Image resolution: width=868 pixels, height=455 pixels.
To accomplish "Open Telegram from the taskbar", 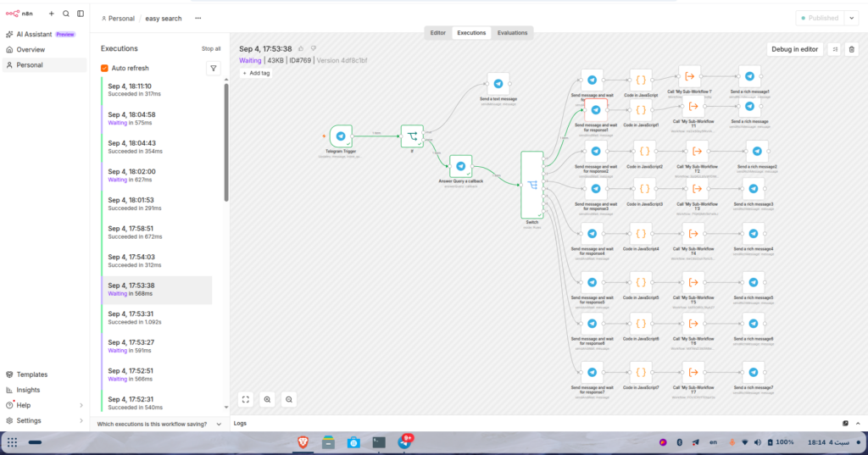I will click(404, 442).
